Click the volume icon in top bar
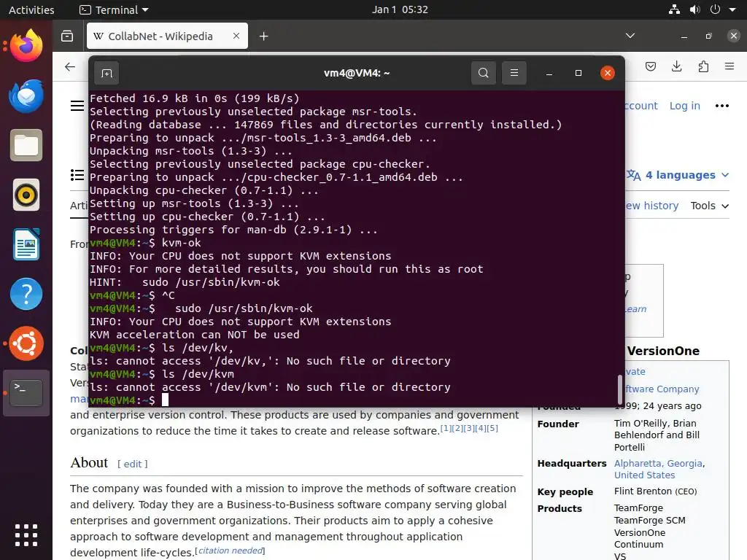 (x=694, y=9)
